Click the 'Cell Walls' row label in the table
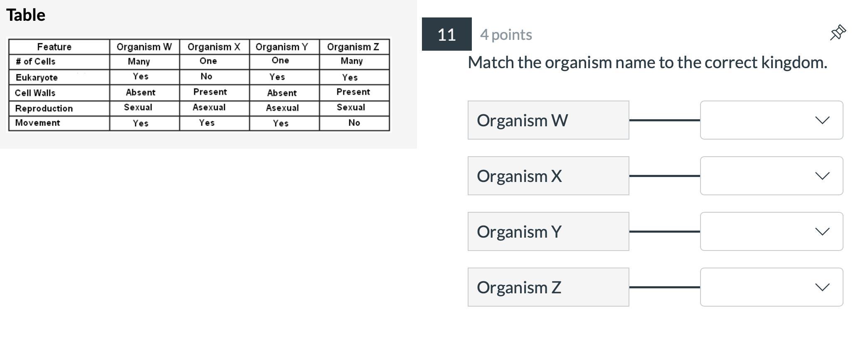 (x=35, y=93)
